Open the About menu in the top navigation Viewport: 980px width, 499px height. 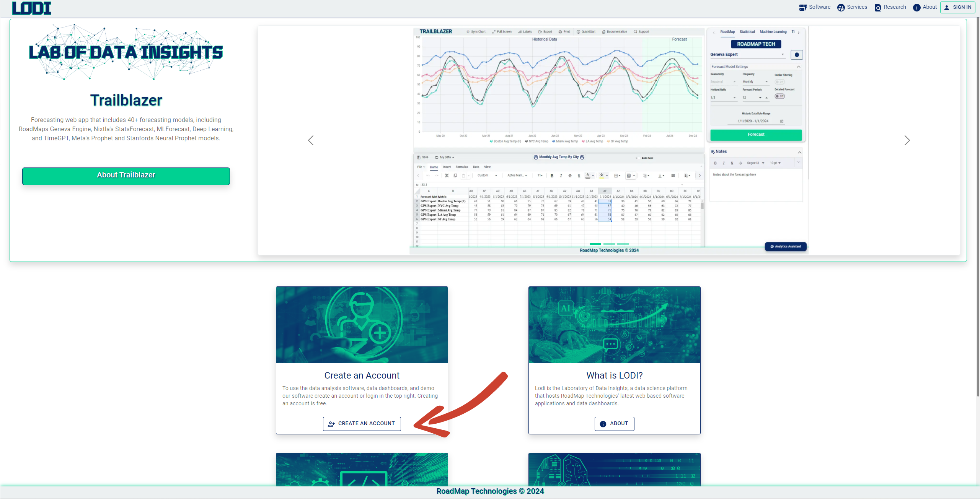coord(925,7)
